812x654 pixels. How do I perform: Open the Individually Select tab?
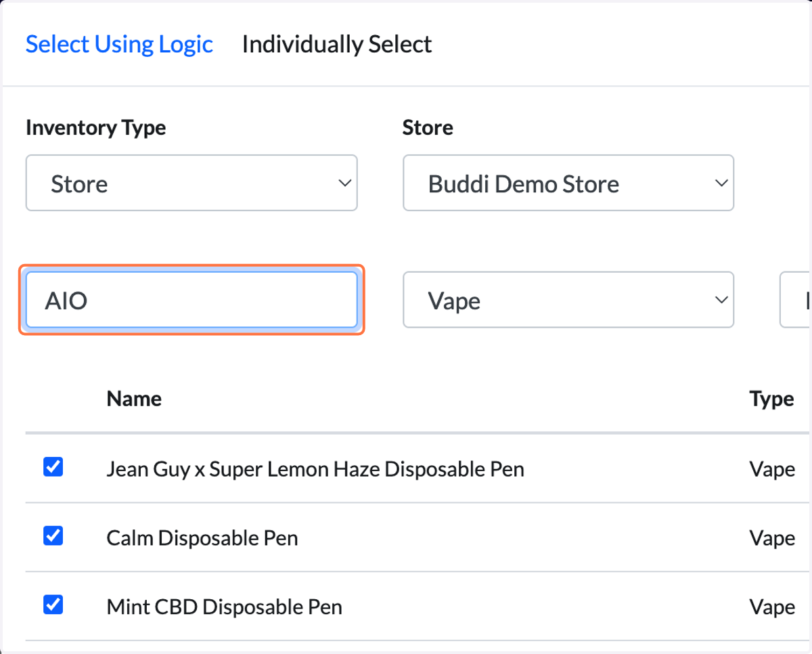(337, 45)
